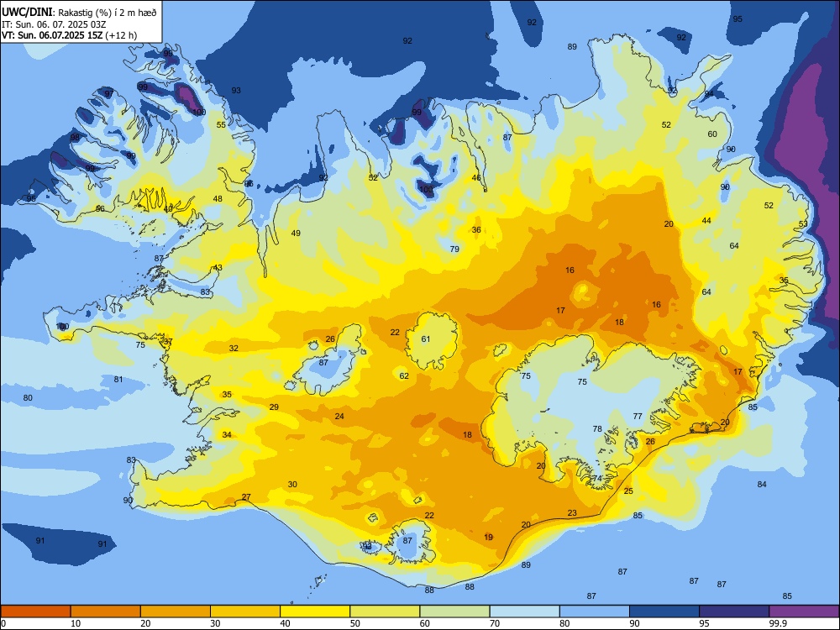Image resolution: width=840 pixels, height=630 pixels.
Task: Click the humidity value 46 on the map
Action: 476,178
